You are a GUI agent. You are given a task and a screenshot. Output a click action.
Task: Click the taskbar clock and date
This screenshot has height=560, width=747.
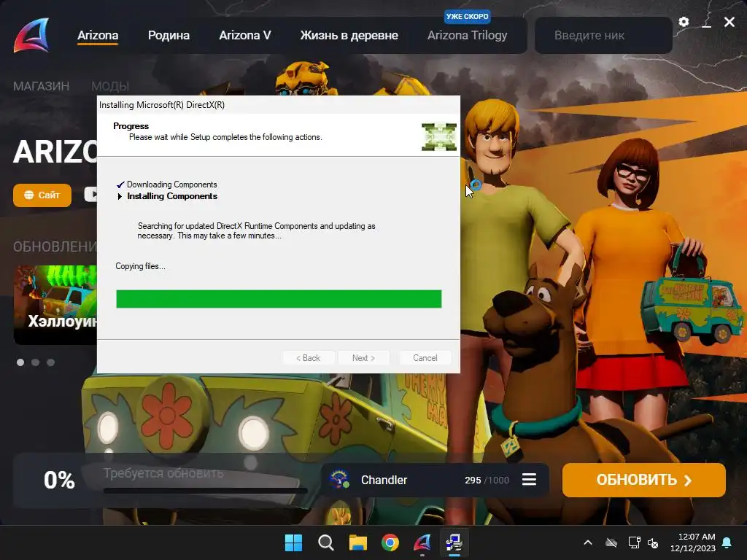(x=693, y=542)
